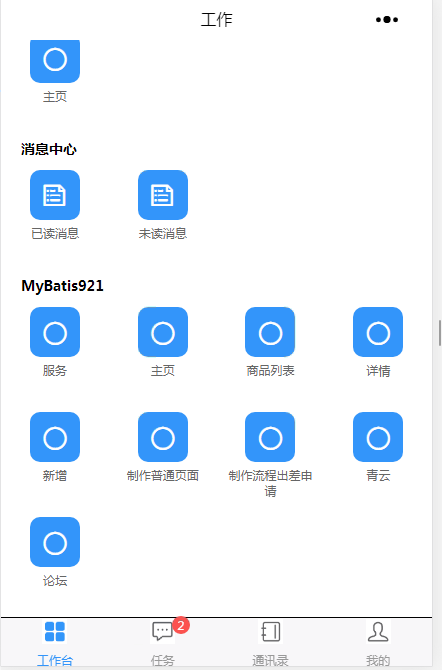Open the three-dot more menu

(387, 20)
